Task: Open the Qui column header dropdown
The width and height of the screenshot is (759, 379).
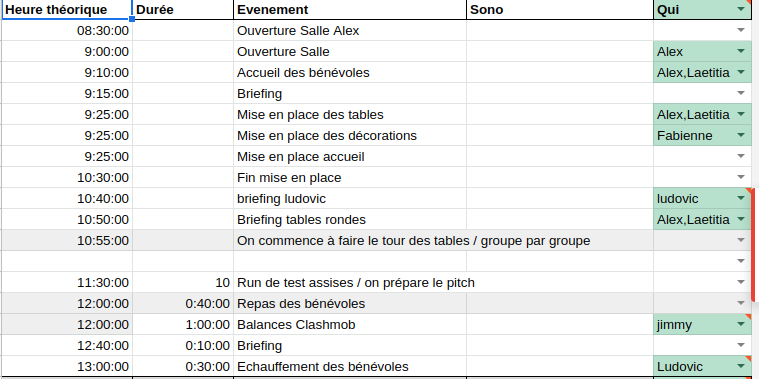Action: (741, 9)
